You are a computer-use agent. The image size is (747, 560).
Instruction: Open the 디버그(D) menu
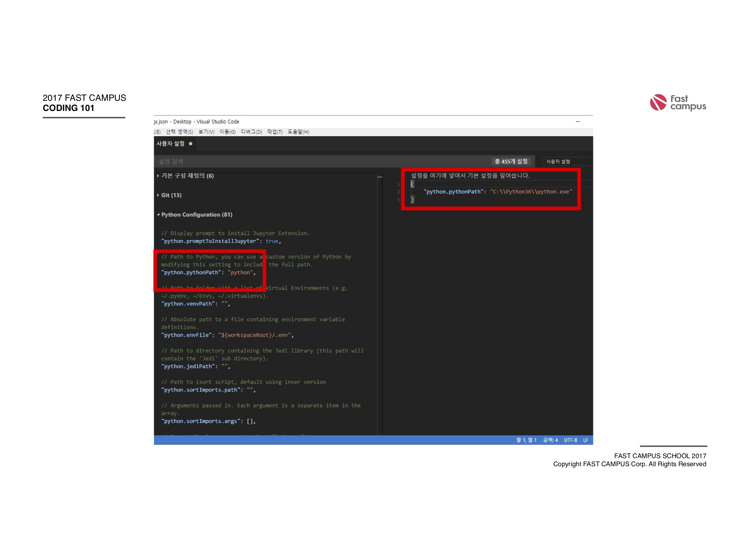pyautogui.click(x=251, y=132)
